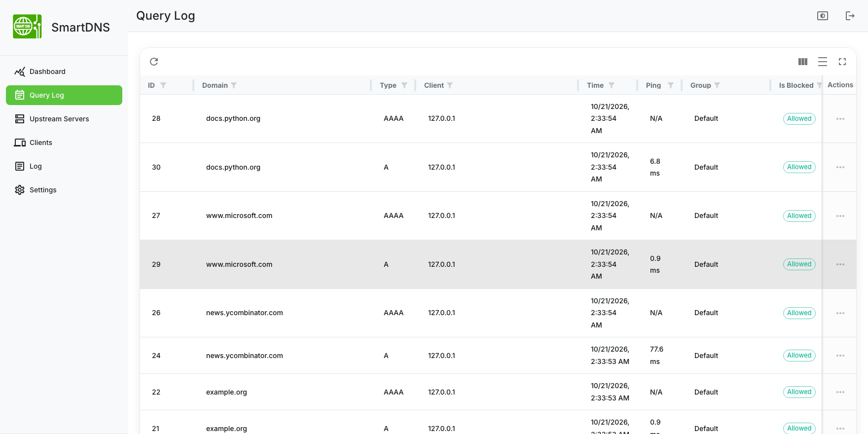Click 0.9 ms ping in row 29
Viewport: 868px width, 434px height.
pos(655,264)
